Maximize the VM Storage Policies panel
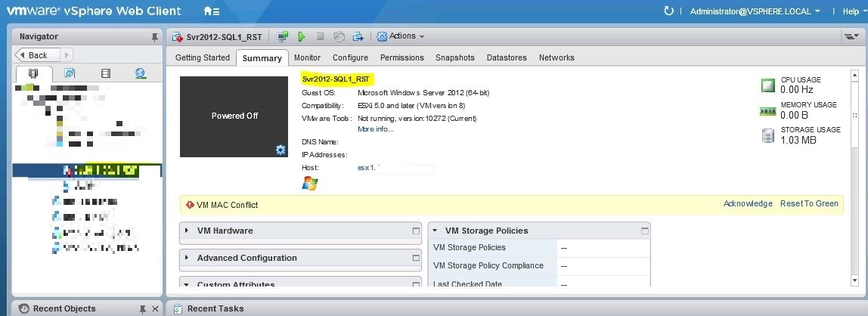 (644, 231)
